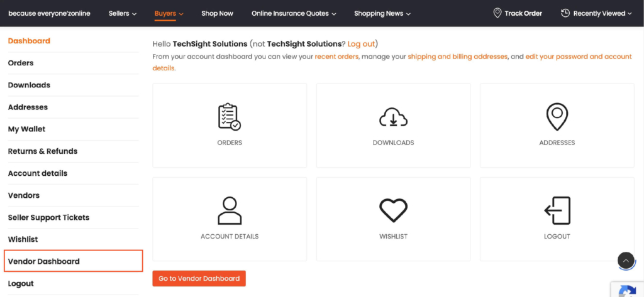This screenshot has width=644, height=297.
Task: Expand the Buyers dropdown menu
Action: click(169, 14)
